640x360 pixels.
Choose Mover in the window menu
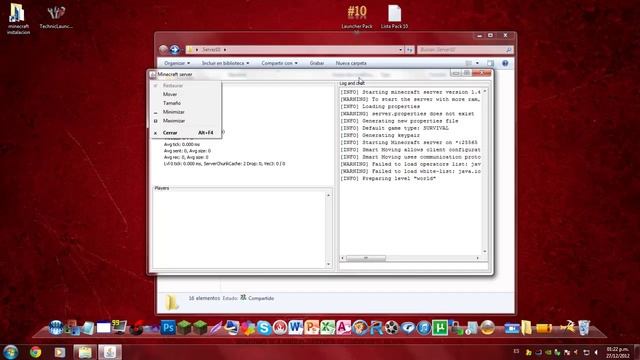(x=170, y=94)
